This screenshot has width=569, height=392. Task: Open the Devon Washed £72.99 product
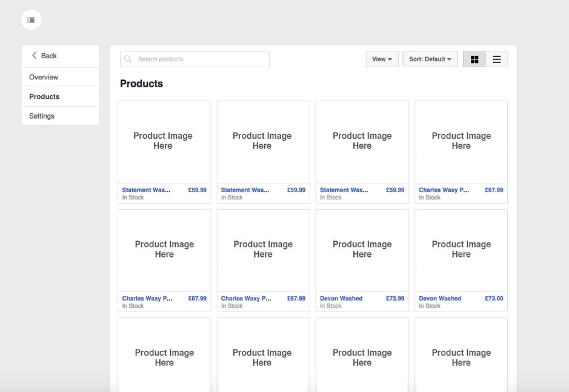tap(341, 298)
